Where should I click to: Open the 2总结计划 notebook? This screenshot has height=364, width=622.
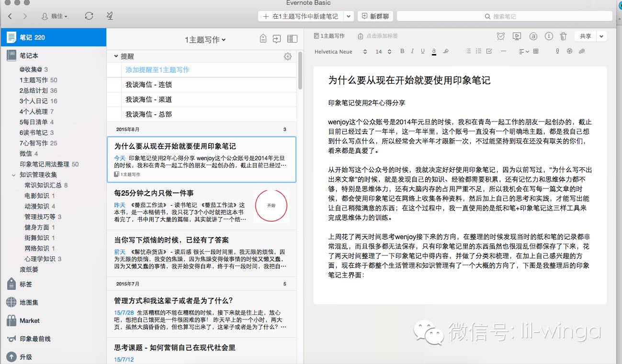[x=38, y=90]
